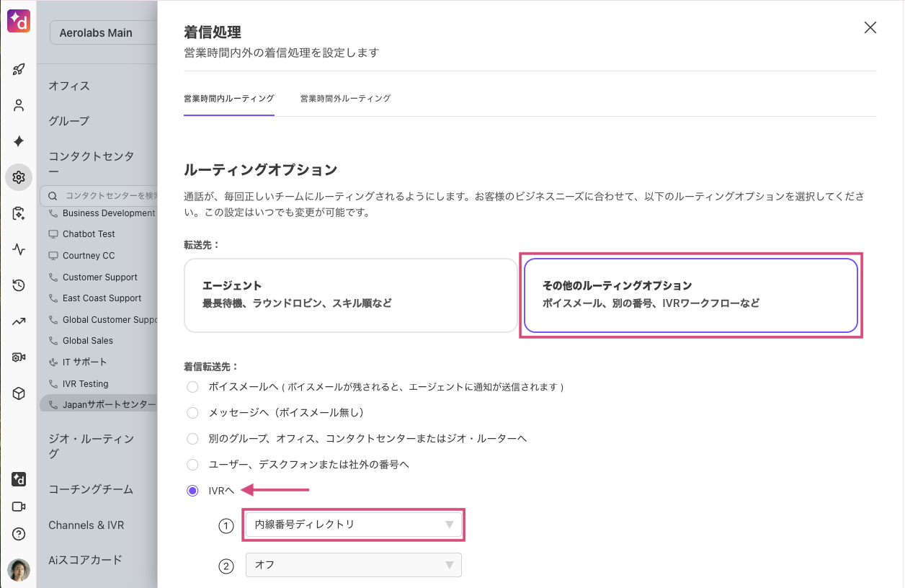This screenshot has width=905, height=588.
Task: Select the メッセージへ radio option
Action: tap(192, 413)
